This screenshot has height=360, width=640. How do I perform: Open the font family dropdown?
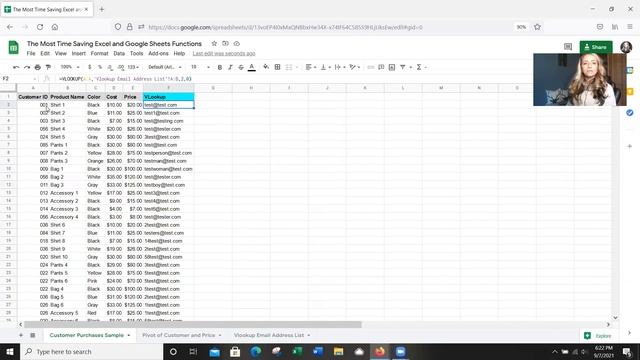point(164,67)
